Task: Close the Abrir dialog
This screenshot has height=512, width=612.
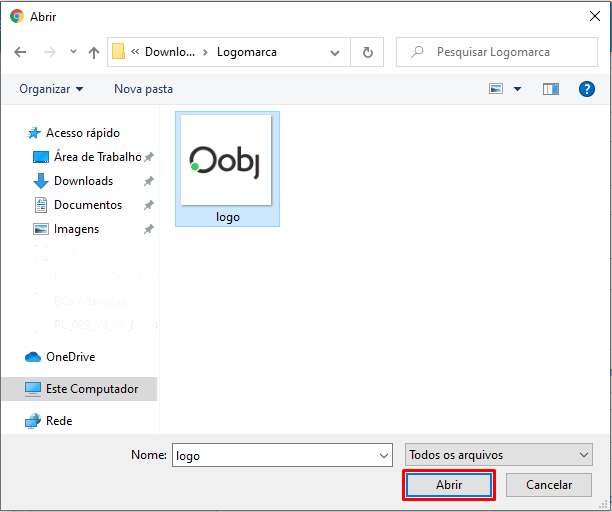Action: tap(594, 16)
